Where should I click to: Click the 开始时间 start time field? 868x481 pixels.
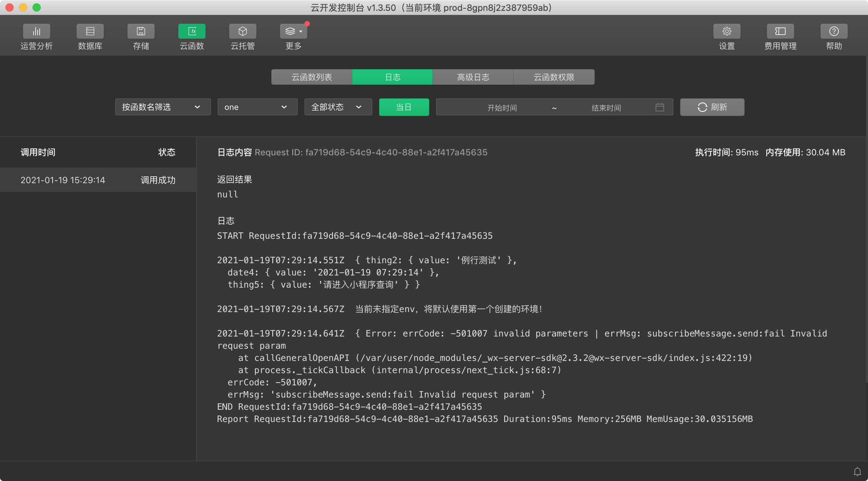(502, 108)
